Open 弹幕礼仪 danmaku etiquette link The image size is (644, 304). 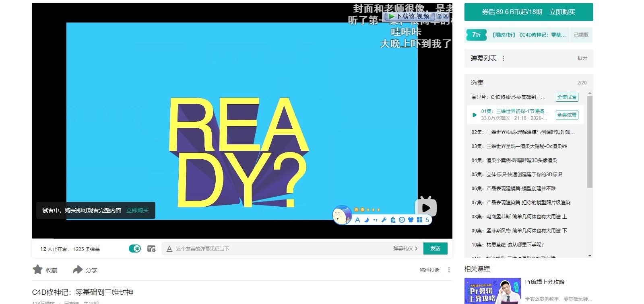[405, 249]
